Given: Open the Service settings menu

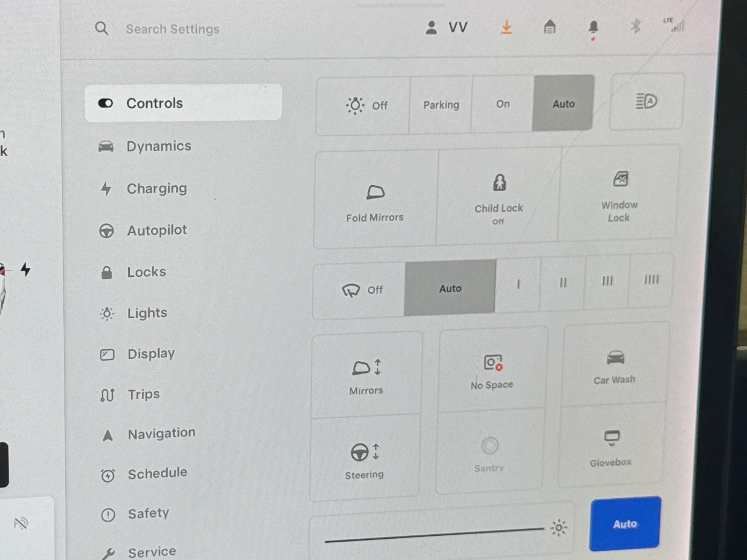Looking at the screenshot, I should point(139,552).
